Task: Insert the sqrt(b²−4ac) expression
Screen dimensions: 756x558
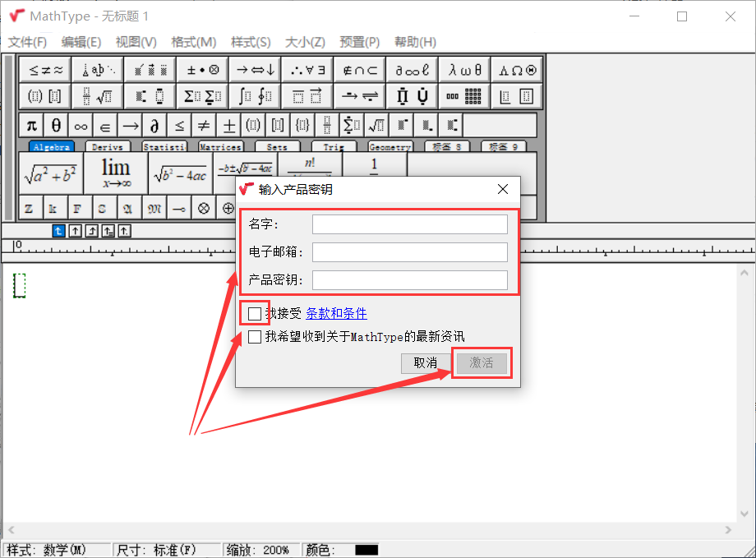Action: tap(180, 173)
